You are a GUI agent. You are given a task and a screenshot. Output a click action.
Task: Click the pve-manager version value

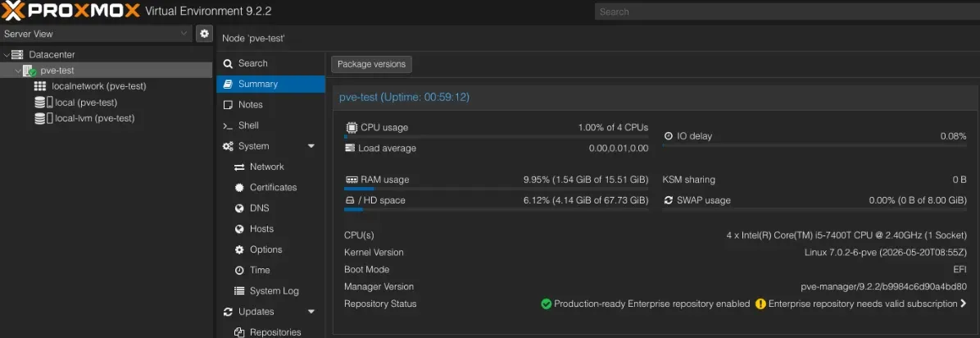point(884,286)
